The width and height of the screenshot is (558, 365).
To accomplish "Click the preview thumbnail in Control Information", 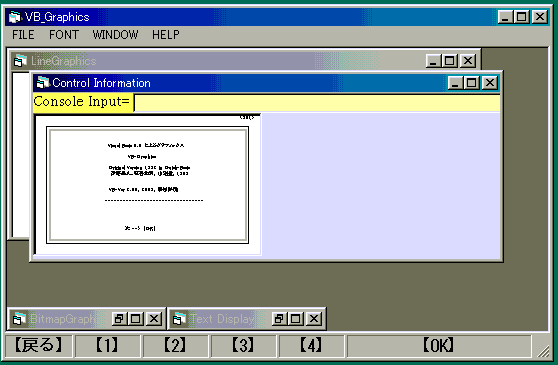I will click(x=148, y=185).
